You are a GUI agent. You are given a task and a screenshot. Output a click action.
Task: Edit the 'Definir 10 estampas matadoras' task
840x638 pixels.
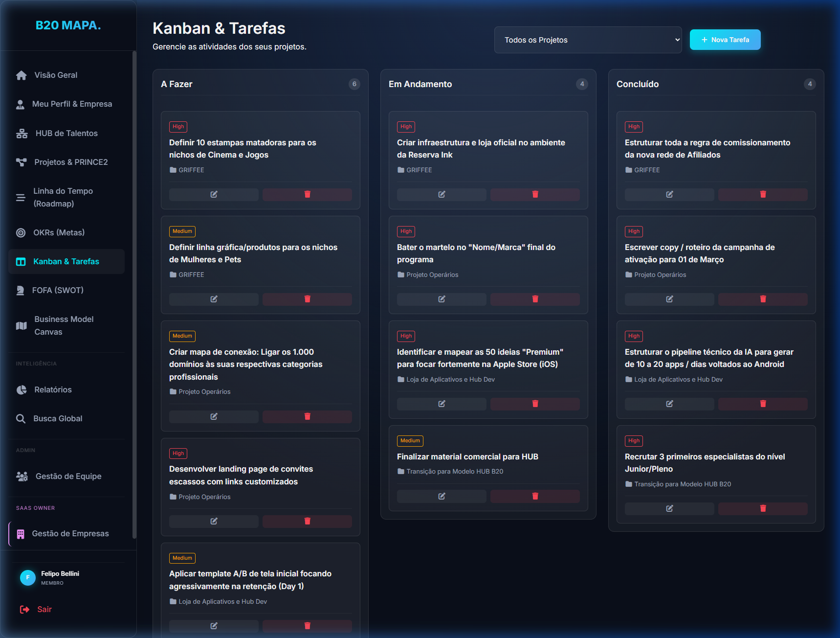(214, 194)
